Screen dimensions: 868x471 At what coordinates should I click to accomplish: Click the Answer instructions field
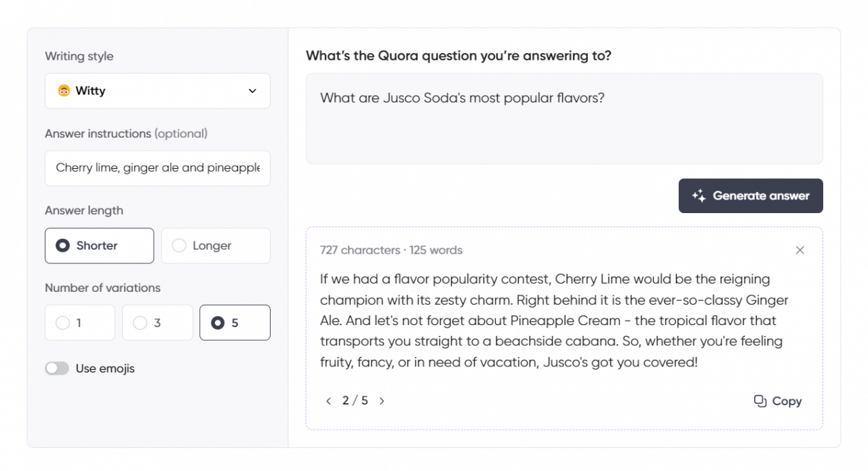tap(157, 168)
